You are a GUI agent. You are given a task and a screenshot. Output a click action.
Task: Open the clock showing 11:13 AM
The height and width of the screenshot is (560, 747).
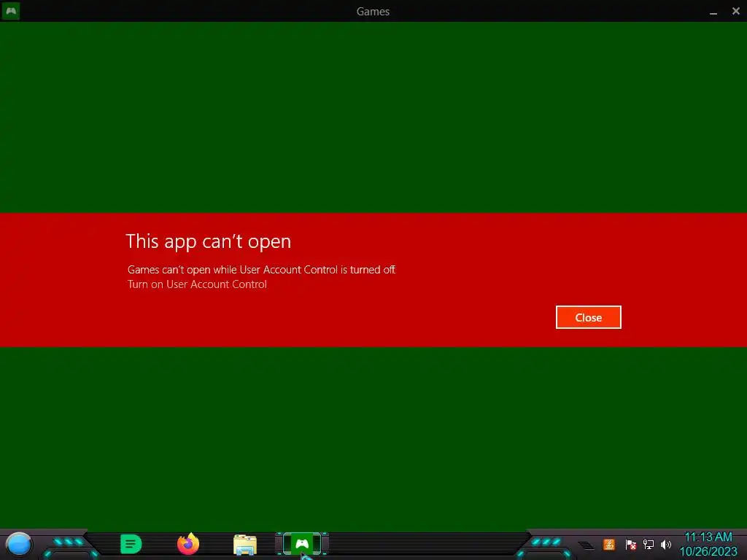[x=708, y=537]
